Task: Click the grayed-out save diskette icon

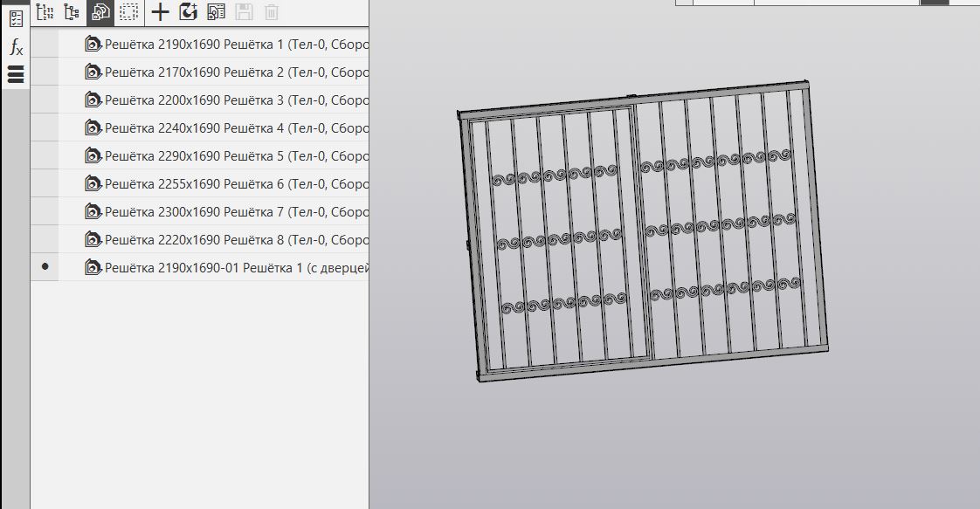Action: [244, 11]
